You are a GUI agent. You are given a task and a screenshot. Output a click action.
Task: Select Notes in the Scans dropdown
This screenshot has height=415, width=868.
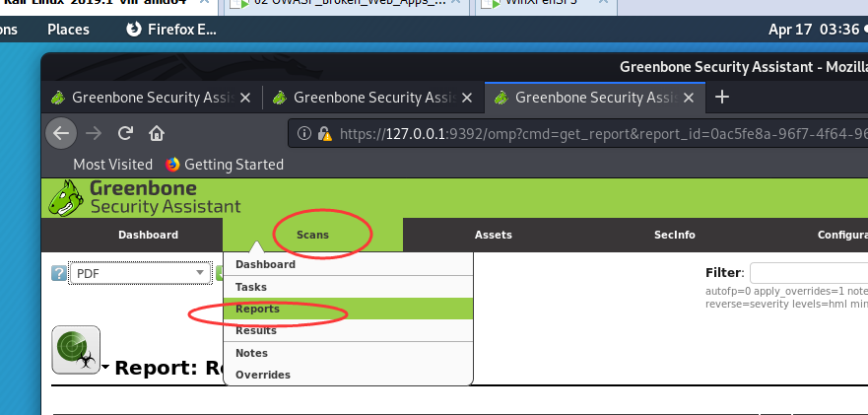(x=348, y=353)
